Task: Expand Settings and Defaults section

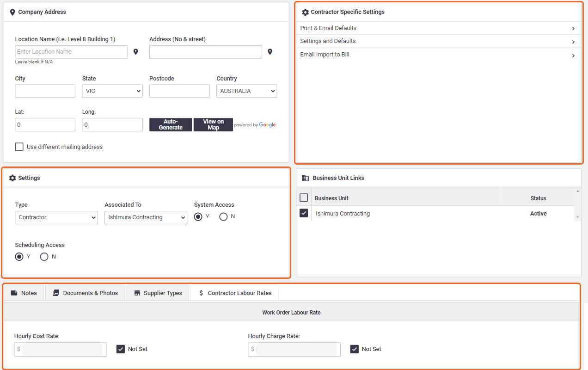Action: (438, 41)
